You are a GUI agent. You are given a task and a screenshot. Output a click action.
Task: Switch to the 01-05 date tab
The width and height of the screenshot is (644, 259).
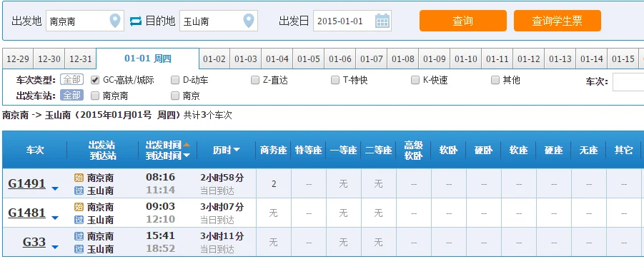click(x=309, y=59)
